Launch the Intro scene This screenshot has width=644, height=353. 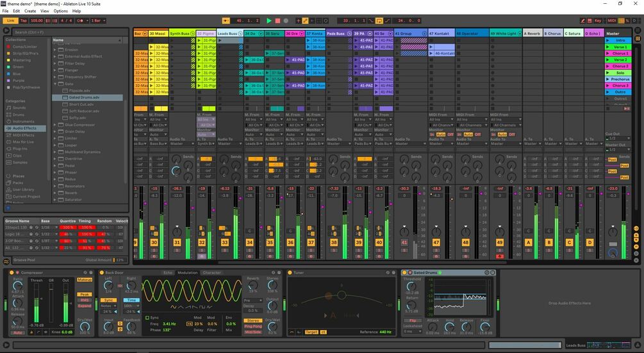pos(608,40)
